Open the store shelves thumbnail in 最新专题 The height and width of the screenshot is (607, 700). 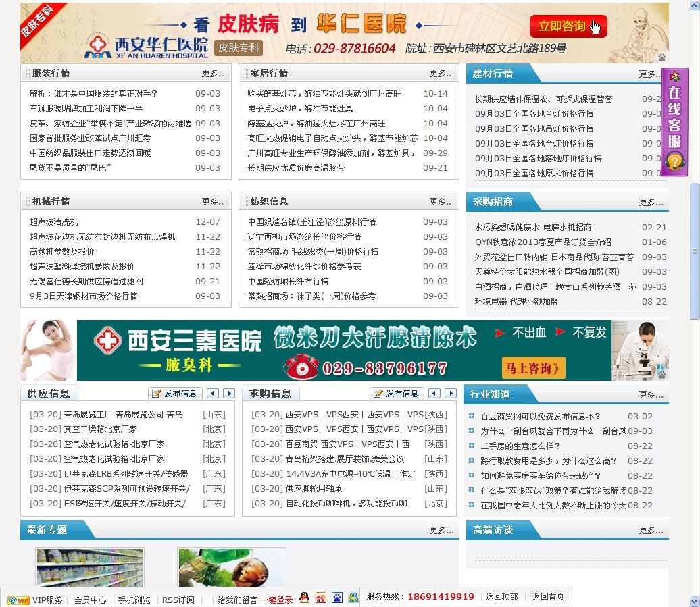(x=90, y=567)
